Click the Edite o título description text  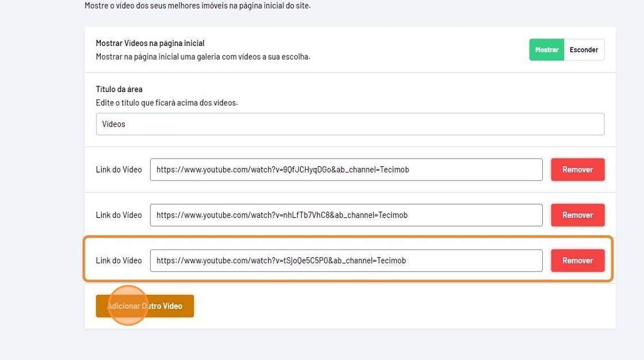(x=167, y=103)
